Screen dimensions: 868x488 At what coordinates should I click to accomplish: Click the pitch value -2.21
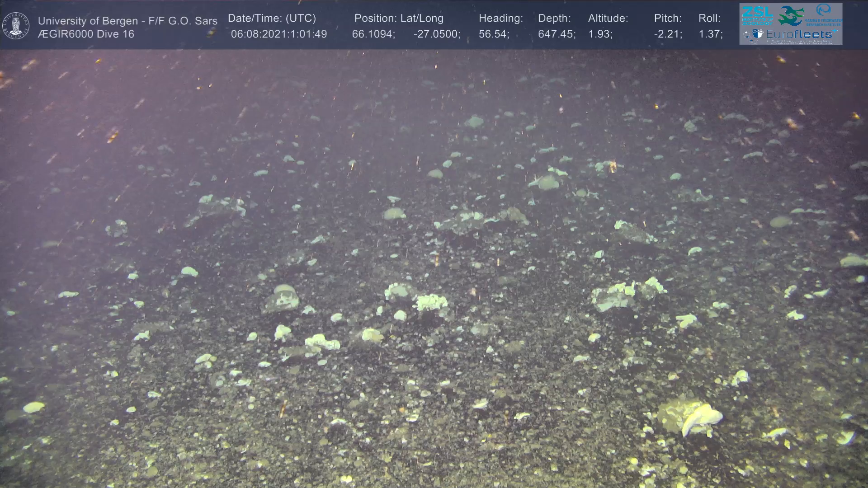668,34
